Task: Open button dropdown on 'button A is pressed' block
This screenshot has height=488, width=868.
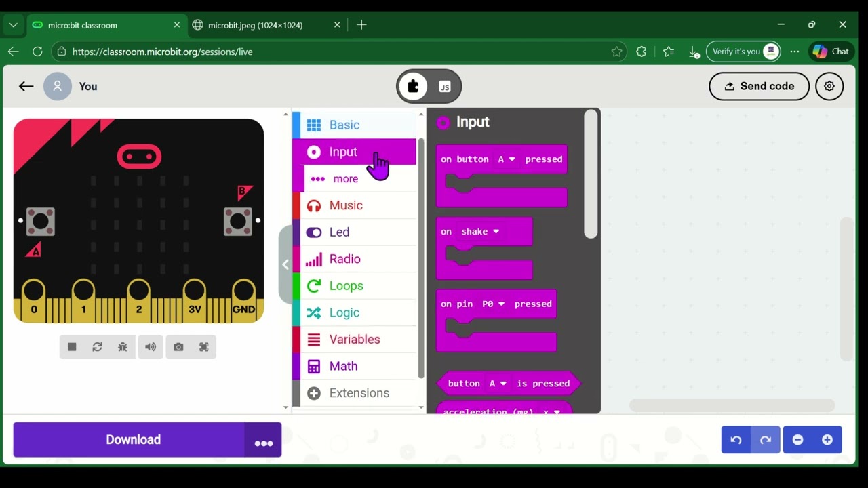Action: pos(498,384)
